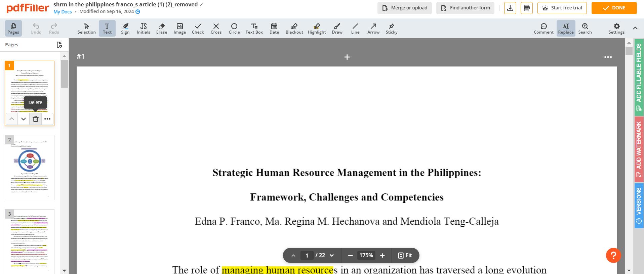This screenshot has width=644, height=274.
Task: Select the Draw tool
Action: point(337,28)
